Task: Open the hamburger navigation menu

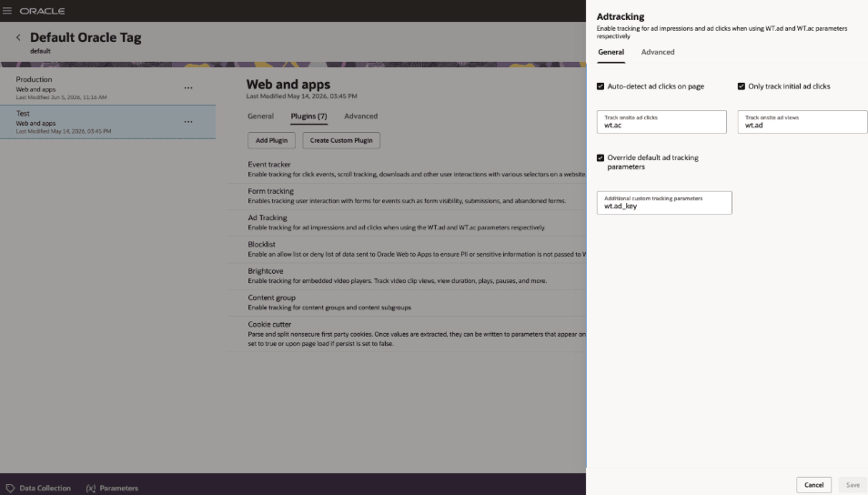Action: click(x=7, y=11)
